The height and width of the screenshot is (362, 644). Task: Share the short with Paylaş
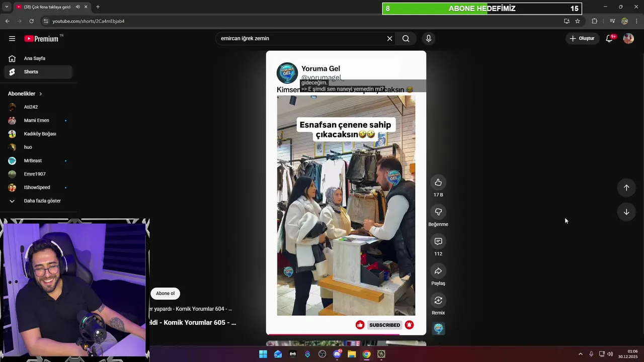click(x=438, y=271)
